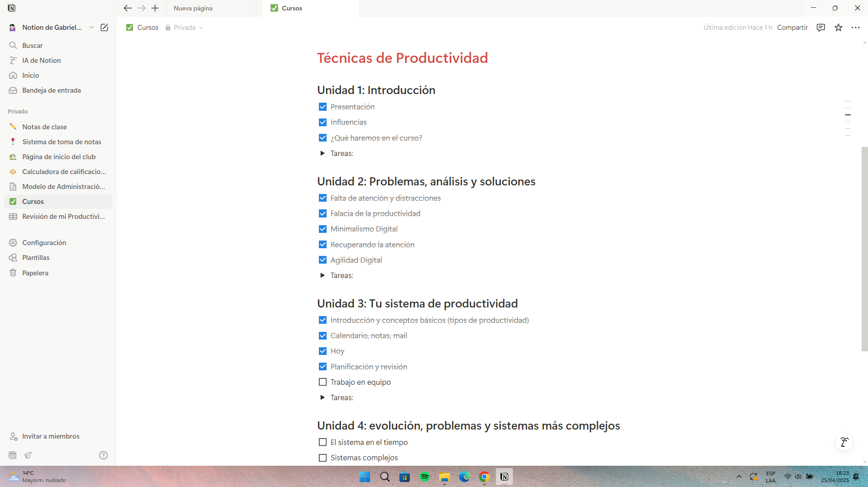Go back with the left arrow
The width and height of the screenshot is (868, 487).
[x=128, y=8]
